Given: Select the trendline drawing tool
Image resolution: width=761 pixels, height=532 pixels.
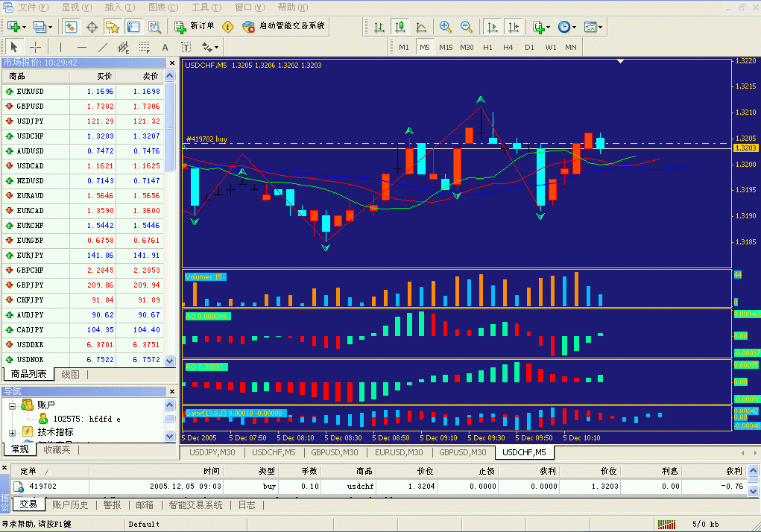Looking at the screenshot, I should pos(103,47).
